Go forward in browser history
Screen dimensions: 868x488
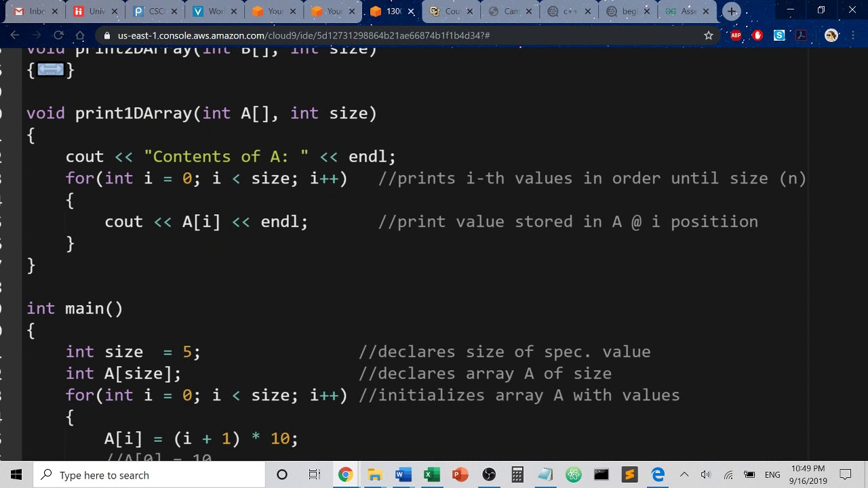pyautogui.click(x=37, y=35)
